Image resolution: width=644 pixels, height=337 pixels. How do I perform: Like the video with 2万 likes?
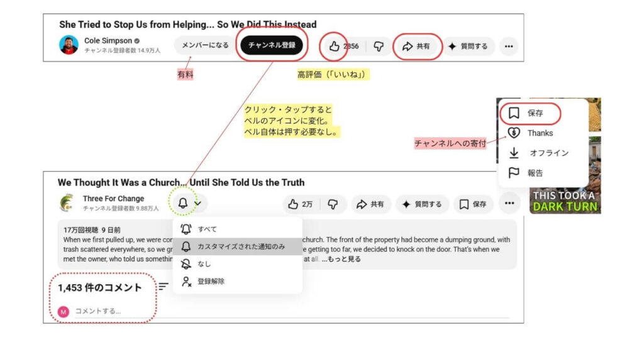click(x=301, y=204)
